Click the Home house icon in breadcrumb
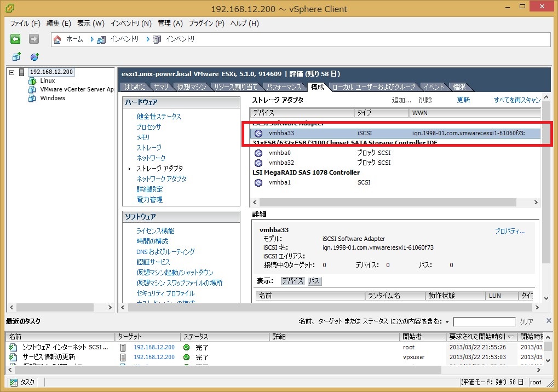 (57, 39)
